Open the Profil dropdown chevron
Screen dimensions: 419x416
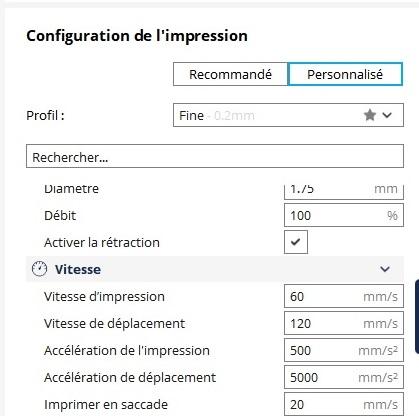(387, 115)
